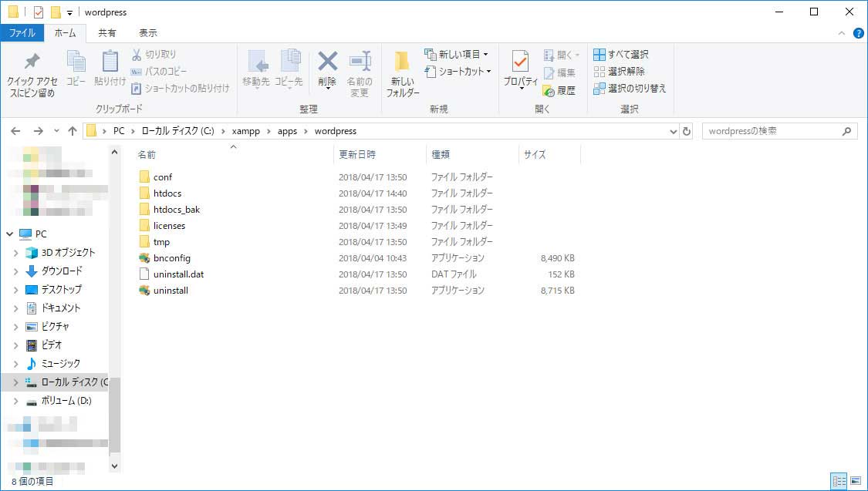
Task: Select the uninstall.dat file
Action: coord(178,274)
